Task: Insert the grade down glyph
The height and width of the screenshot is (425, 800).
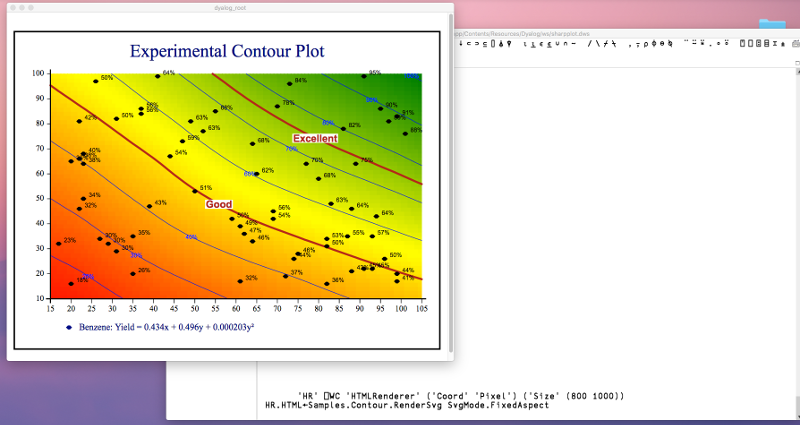Action: [x=509, y=44]
